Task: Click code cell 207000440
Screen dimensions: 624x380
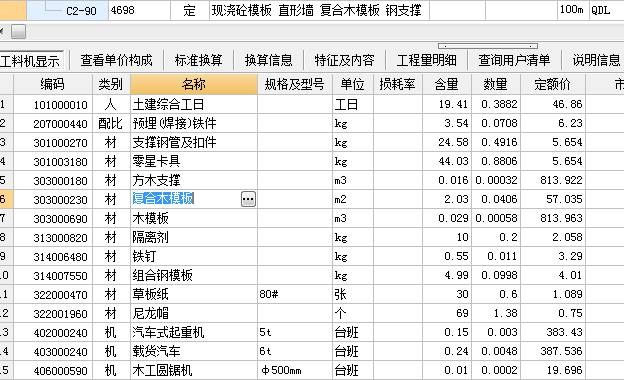Action: 53,123
